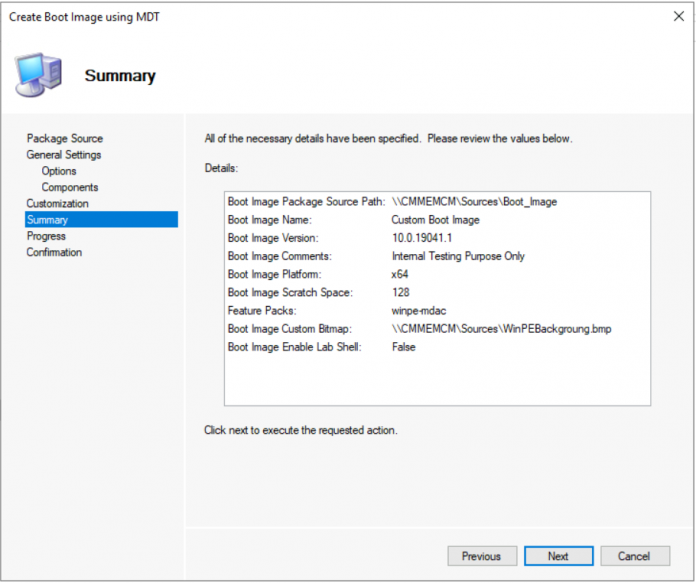This screenshot has width=696, height=583.
Task: Jump to the Options sub-step
Action: 59,171
